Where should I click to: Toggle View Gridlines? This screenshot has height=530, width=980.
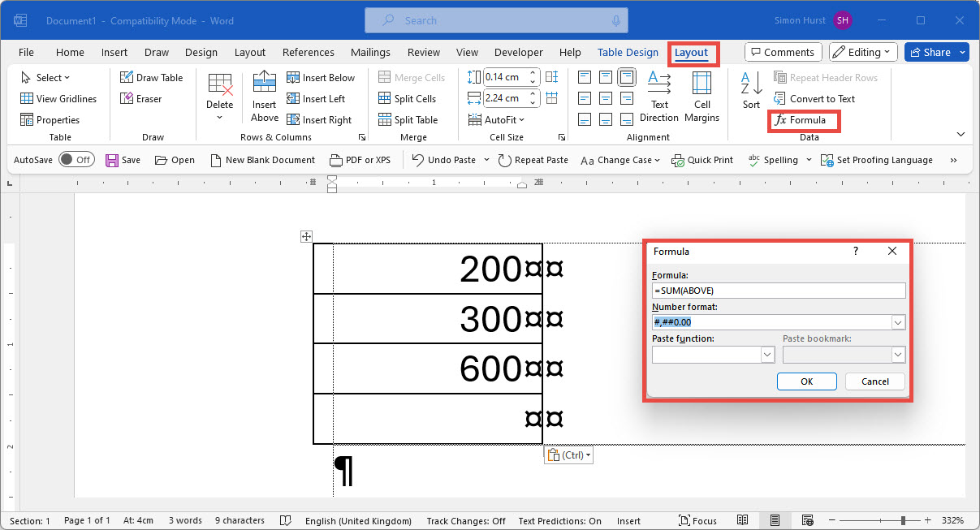(x=58, y=99)
